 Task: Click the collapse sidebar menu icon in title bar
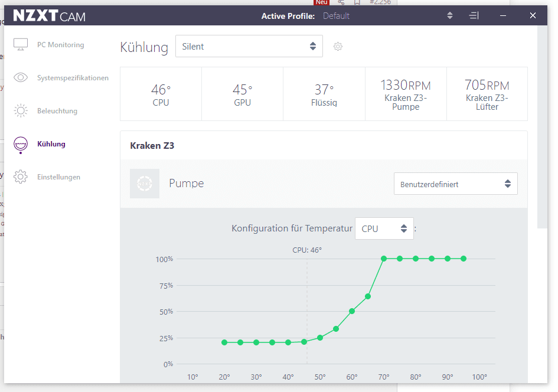(x=474, y=15)
